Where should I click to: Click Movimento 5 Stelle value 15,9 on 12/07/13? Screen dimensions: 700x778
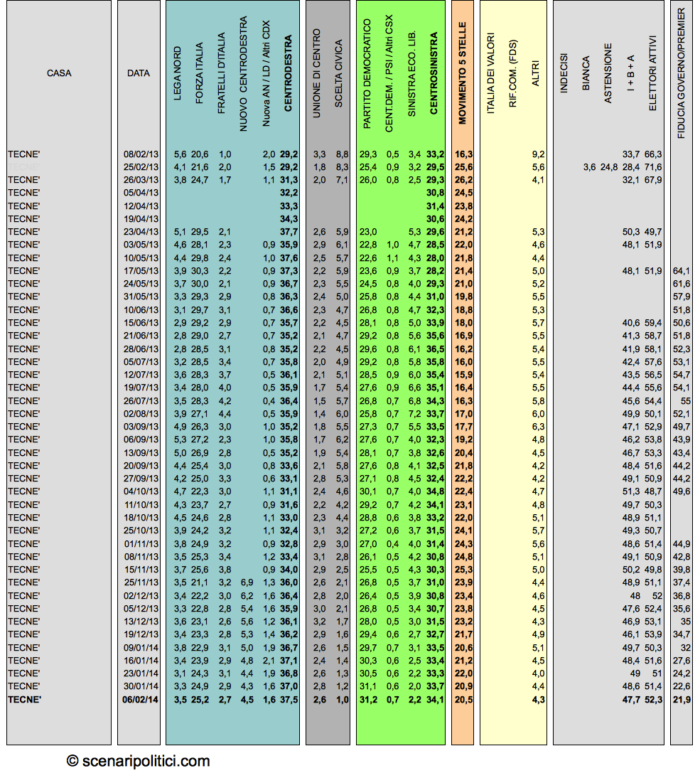(x=463, y=375)
